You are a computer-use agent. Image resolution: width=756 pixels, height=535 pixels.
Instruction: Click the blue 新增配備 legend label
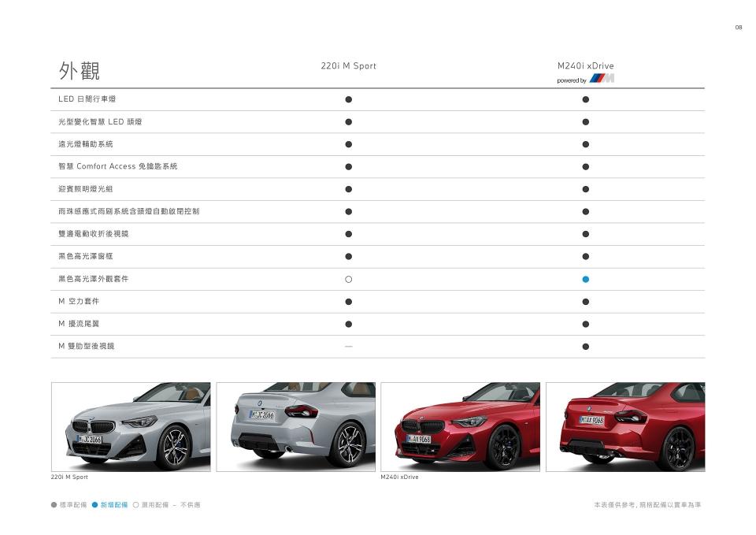point(114,505)
